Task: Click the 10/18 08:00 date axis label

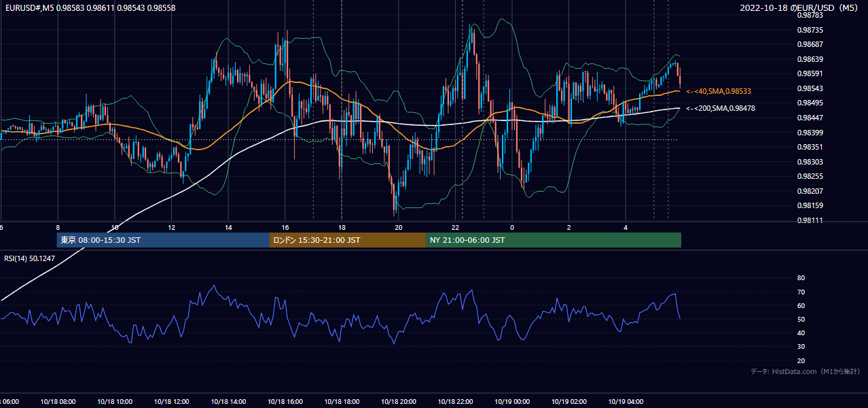Action: [58, 401]
